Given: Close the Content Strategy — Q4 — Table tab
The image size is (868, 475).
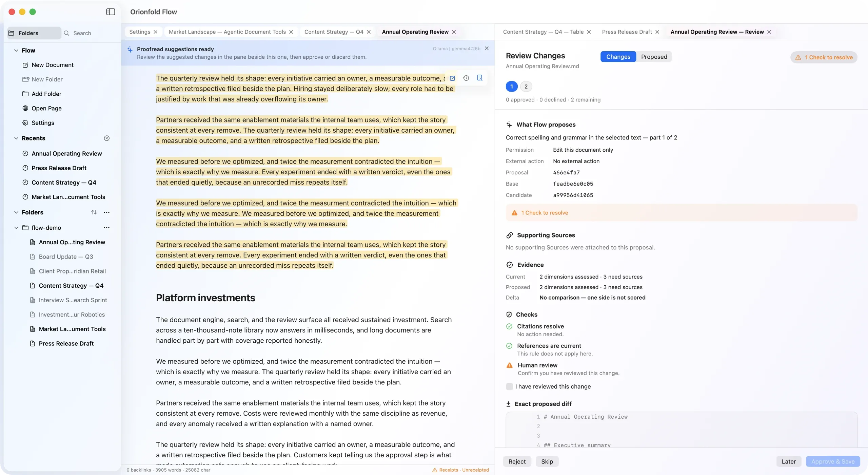Looking at the screenshot, I should 589,32.
